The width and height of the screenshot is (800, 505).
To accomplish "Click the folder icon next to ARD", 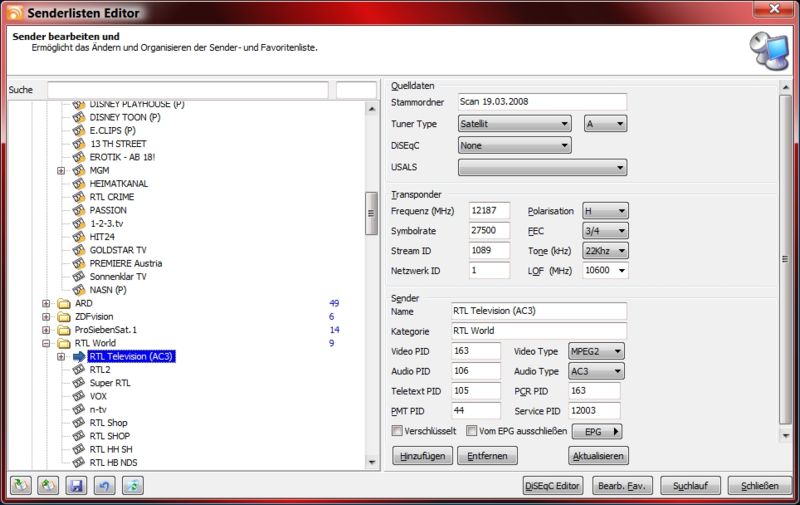I will (63, 303).
